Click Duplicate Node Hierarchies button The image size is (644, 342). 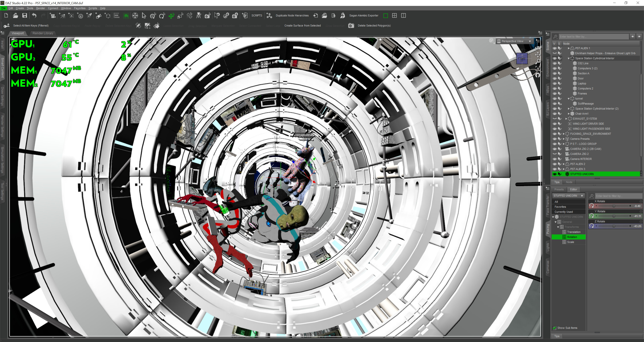point(292,15)
